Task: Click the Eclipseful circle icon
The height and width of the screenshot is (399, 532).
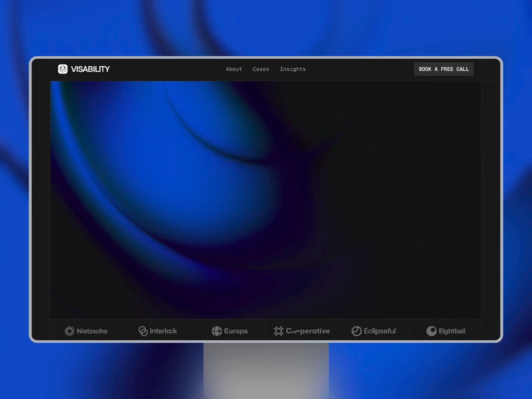Action: click(x=357, y=331)
